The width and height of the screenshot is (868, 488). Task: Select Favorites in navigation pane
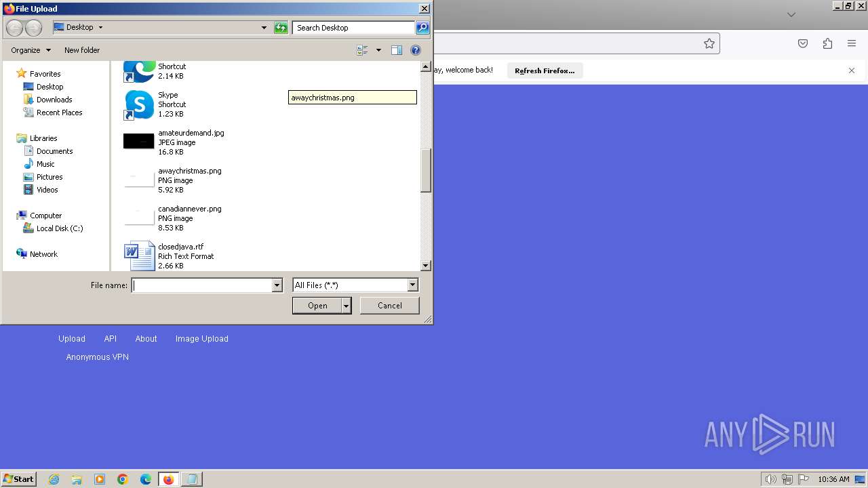pos(45,74)
